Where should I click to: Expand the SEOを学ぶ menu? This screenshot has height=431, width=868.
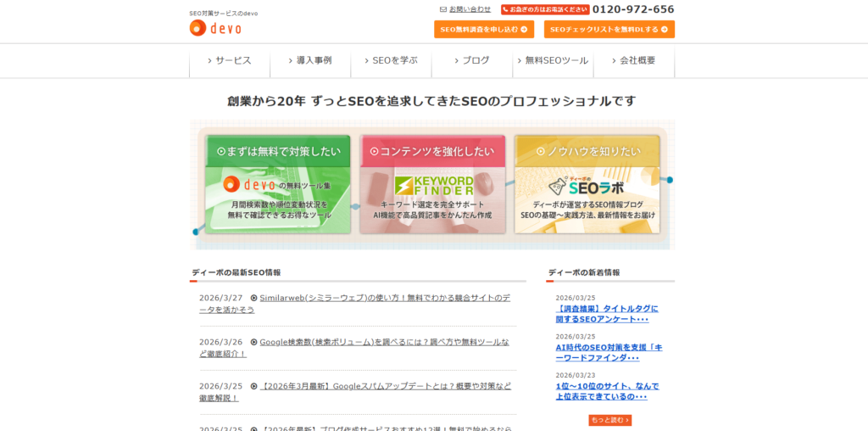coord(391,60)
